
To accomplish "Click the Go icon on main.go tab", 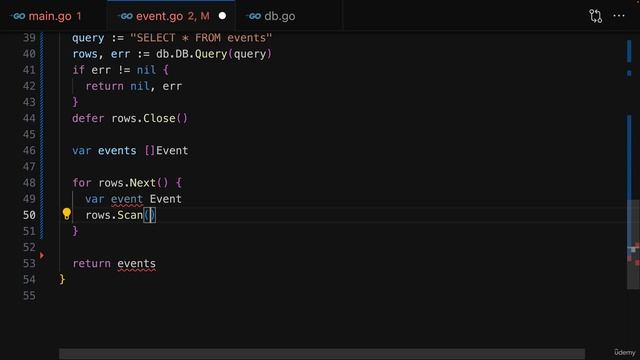I will pyautogui.click(x=18, y=16).
